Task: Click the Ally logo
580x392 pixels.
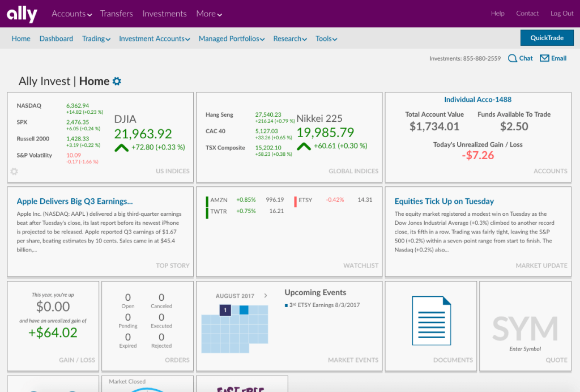Action: [x=20, y=14]
